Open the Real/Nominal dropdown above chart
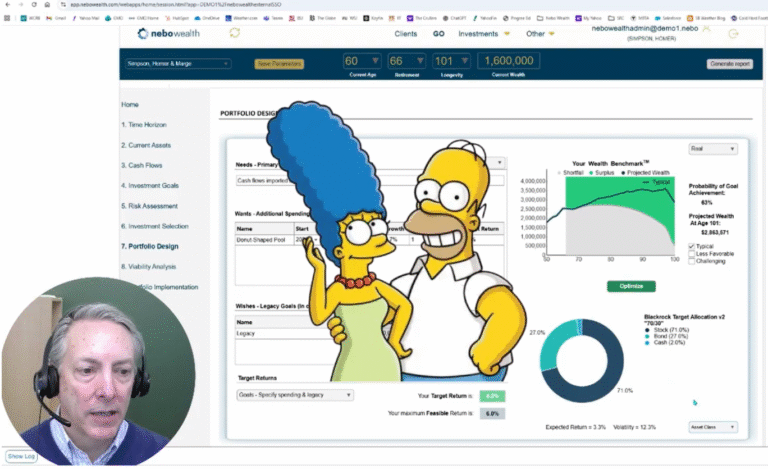Viewport: 768px width, 469px height. click(713, 149)
